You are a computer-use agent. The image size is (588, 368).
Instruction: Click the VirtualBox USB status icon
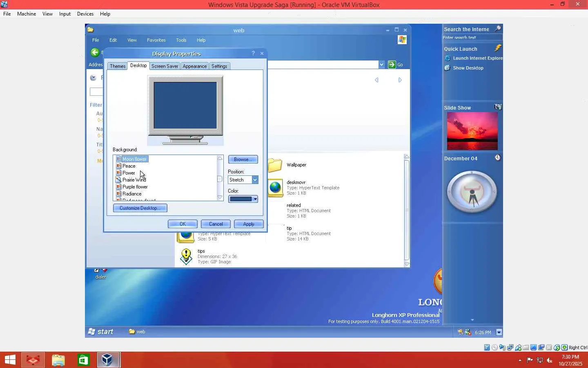tap(518, 348)
